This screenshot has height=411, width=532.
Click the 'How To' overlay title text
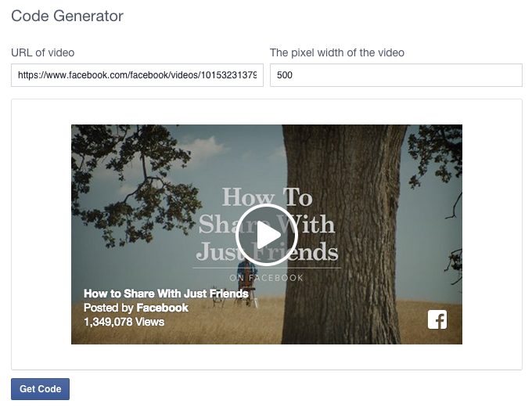pyautogui.click(x=267, y=197)
